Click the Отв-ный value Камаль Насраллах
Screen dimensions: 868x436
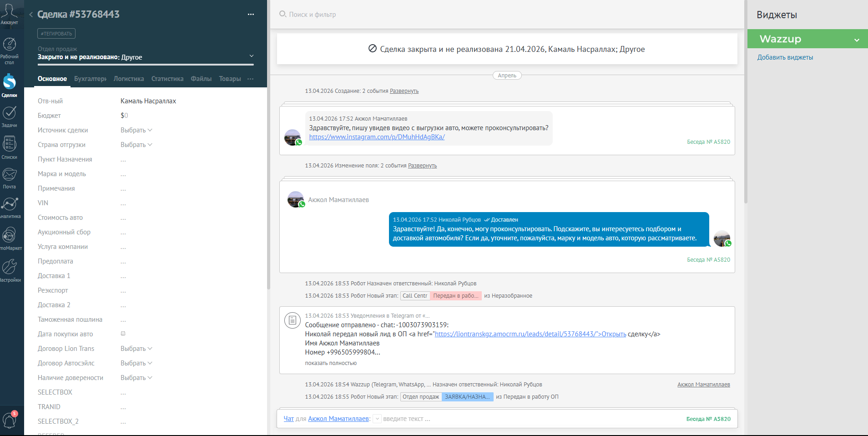coord(148,101)
